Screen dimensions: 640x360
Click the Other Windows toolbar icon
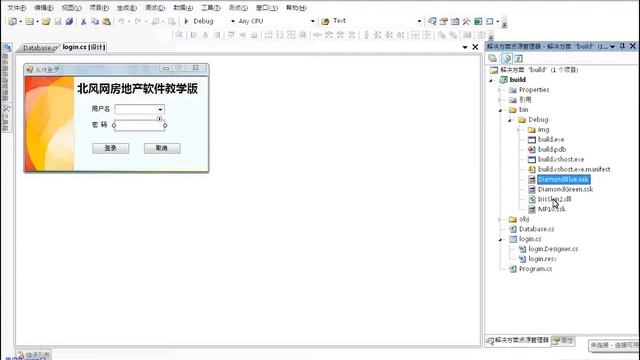pos(489,21)
